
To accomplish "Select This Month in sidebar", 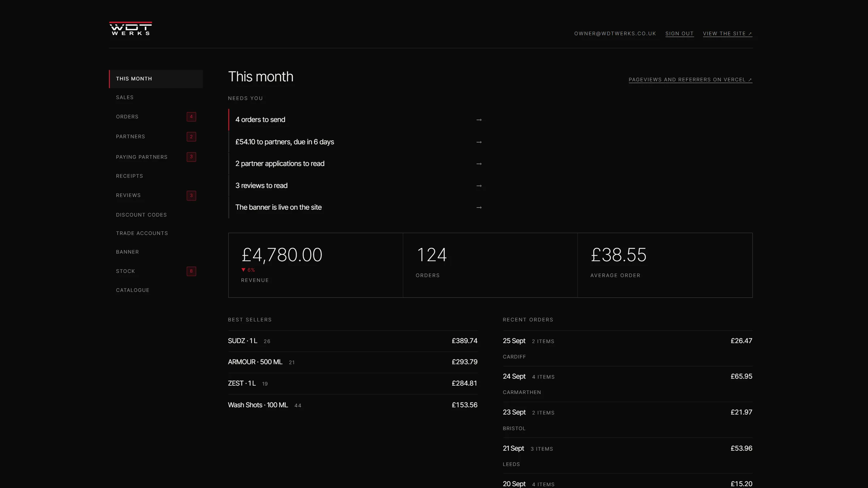I will [156, 79].
